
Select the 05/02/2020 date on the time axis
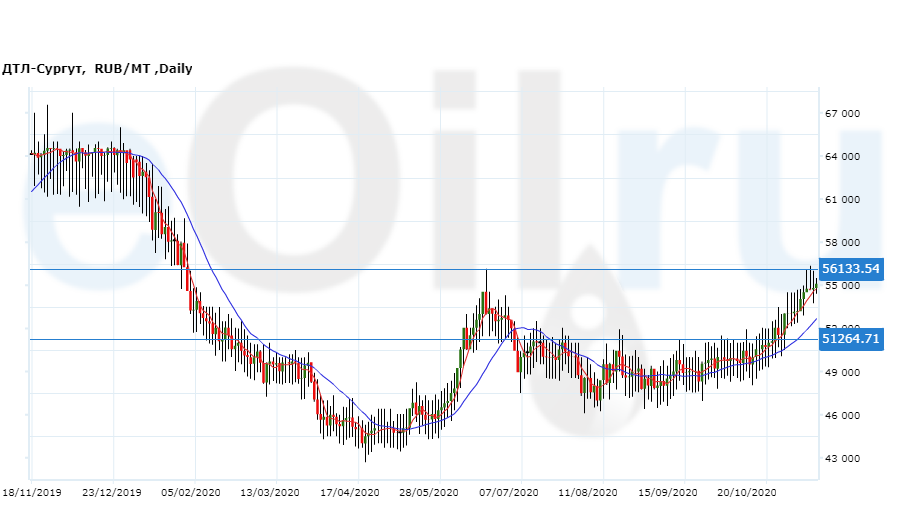click(192, 493)
